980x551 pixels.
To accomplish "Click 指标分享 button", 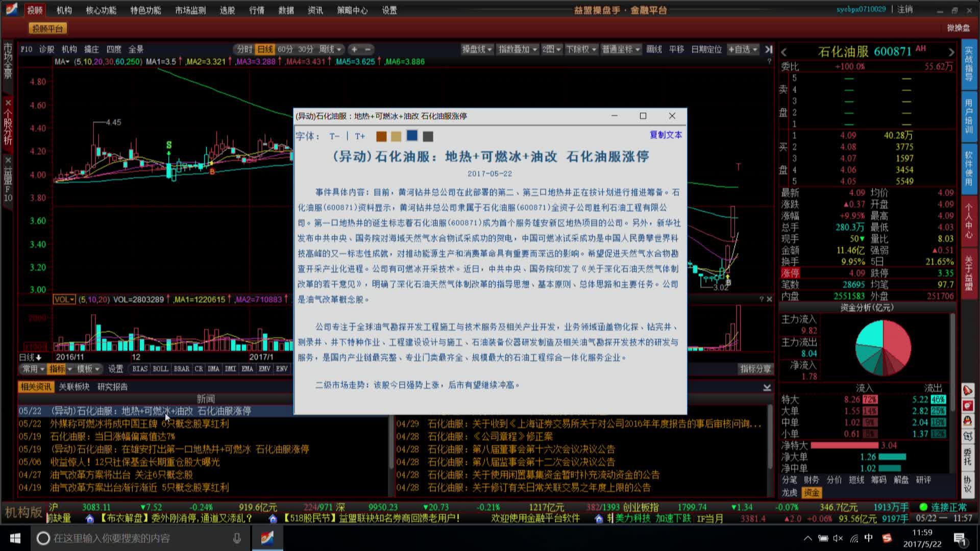I will (755, 369).
